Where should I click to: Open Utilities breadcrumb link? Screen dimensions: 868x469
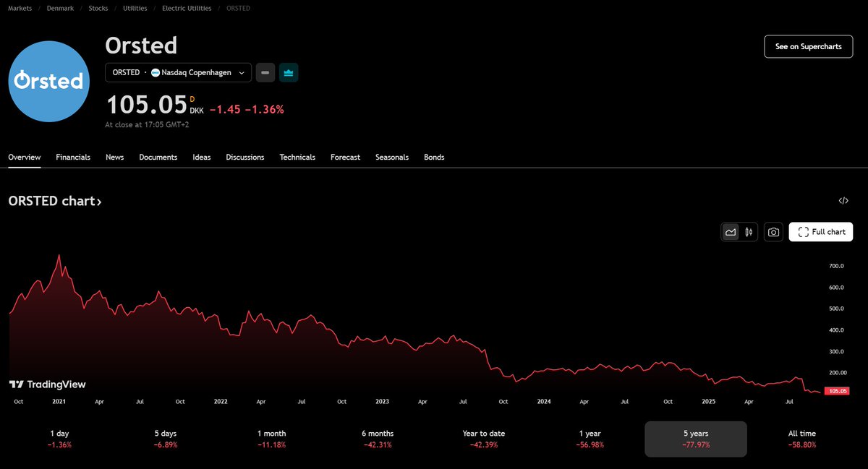pos(135,8)
